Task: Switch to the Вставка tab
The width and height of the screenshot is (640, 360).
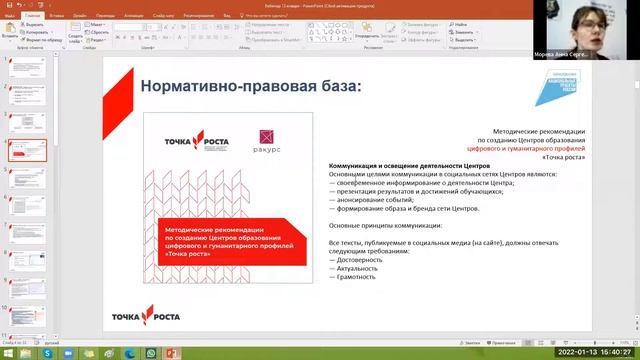Action: pyautogui.click(x=57, y=16)
